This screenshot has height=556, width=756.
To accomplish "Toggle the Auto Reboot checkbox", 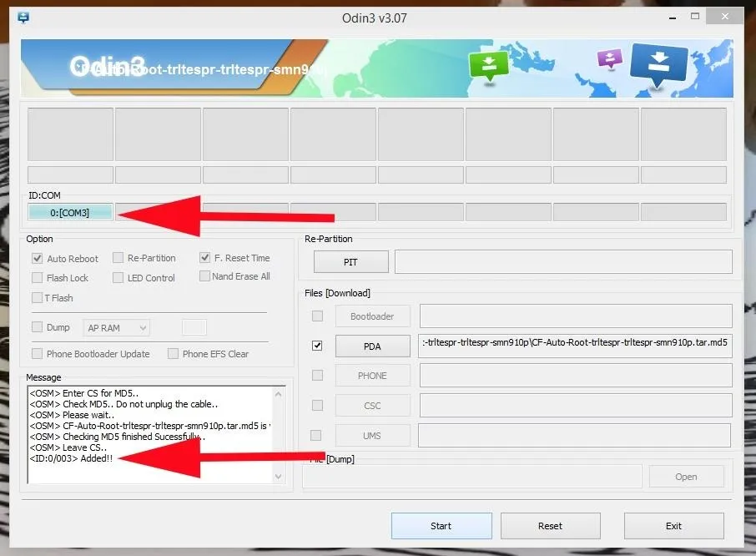I will pyautogui.click(x=37, y=259).
